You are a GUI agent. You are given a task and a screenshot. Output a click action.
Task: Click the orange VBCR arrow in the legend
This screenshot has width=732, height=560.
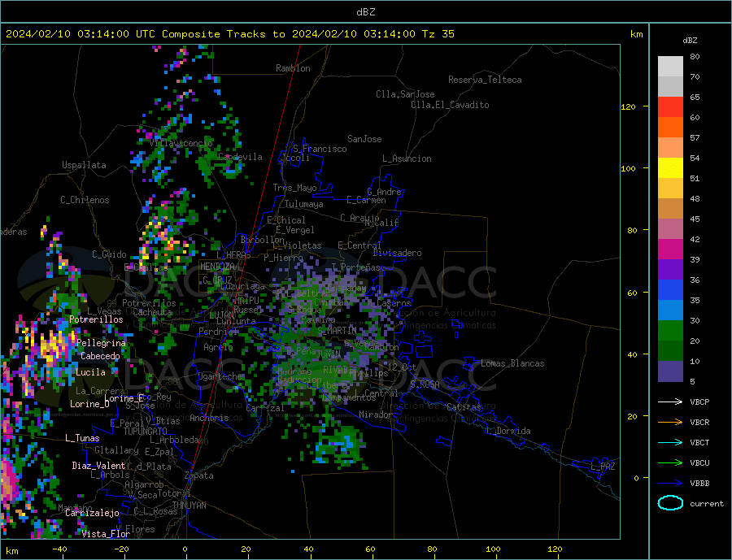tap(670, 423)
